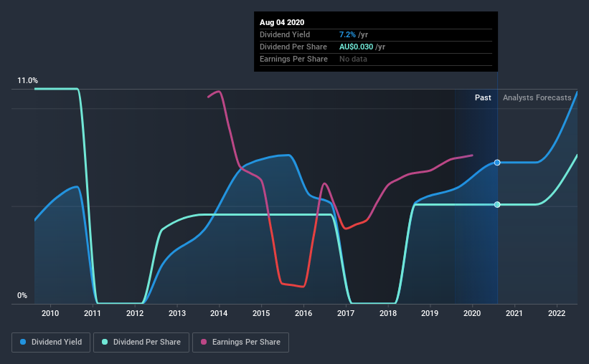Click the blue Dividend Yield legend dot
Image resolution: width=589 pixels, height=364 pixels.
23,342
